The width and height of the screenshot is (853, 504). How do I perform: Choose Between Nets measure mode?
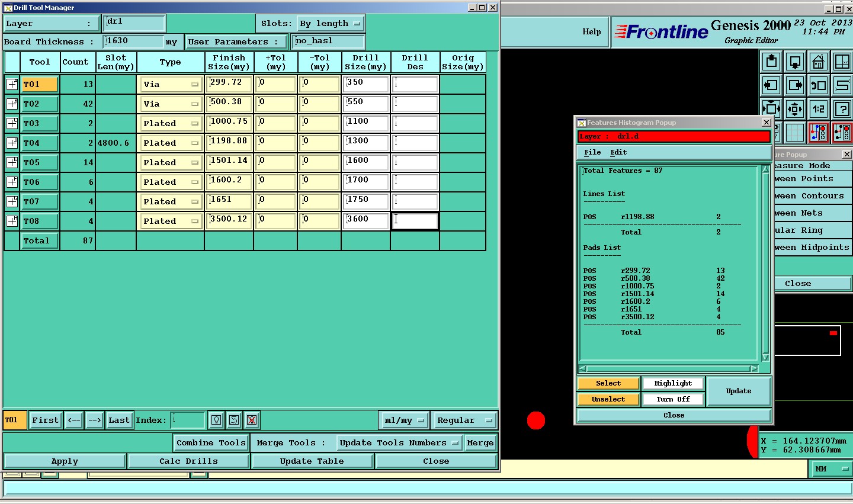pos(813,213)
